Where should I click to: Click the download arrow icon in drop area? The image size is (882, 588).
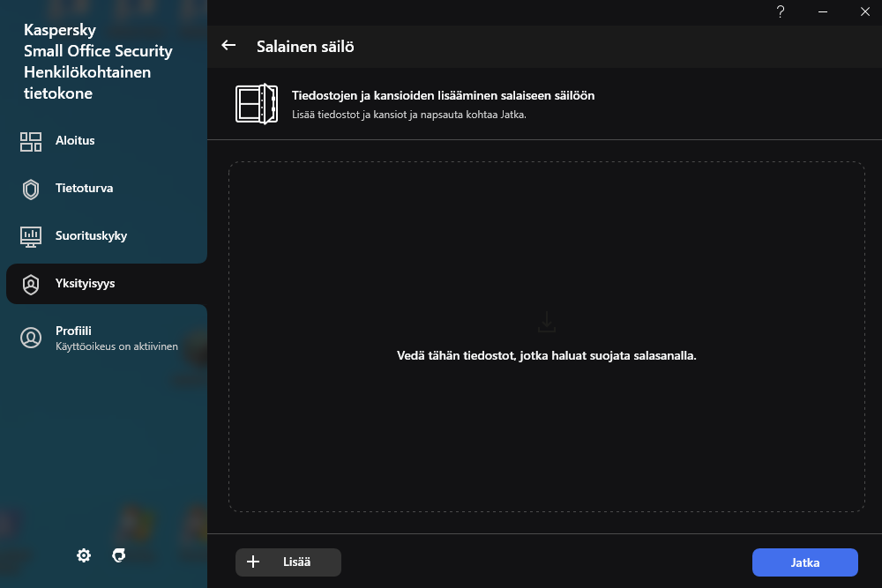(546, 322)
